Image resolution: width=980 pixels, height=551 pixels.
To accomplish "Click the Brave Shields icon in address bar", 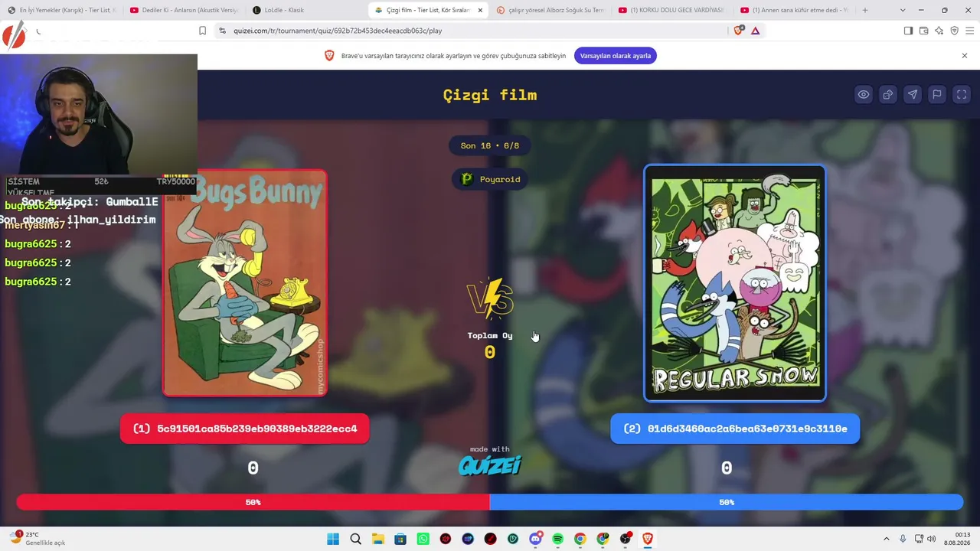I will tap(738, 31).
